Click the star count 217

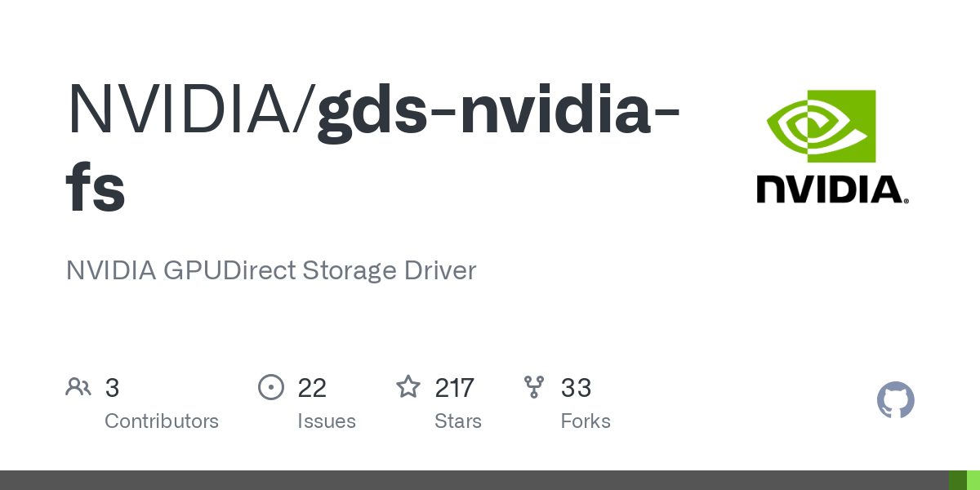point(454,387)
